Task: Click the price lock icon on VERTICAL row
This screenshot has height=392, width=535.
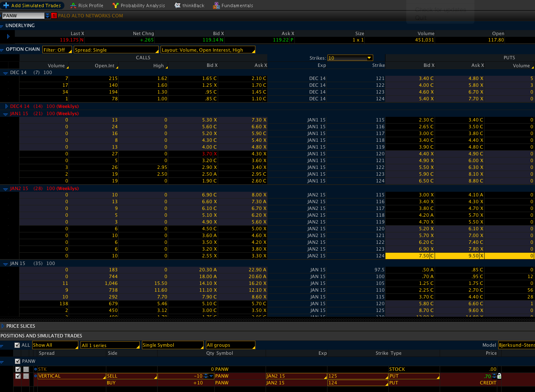Action: pyautogui.click(x=499, y=376)
